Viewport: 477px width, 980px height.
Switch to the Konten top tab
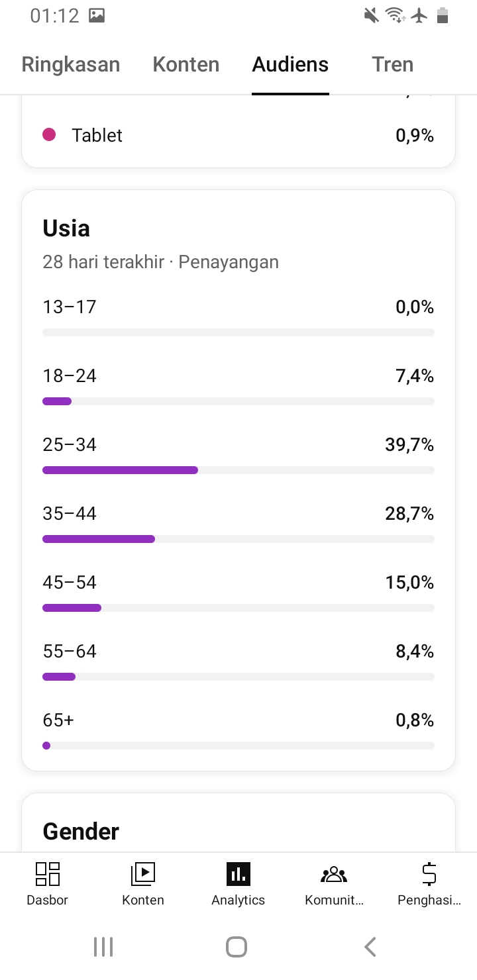click(x=186, y=64)
